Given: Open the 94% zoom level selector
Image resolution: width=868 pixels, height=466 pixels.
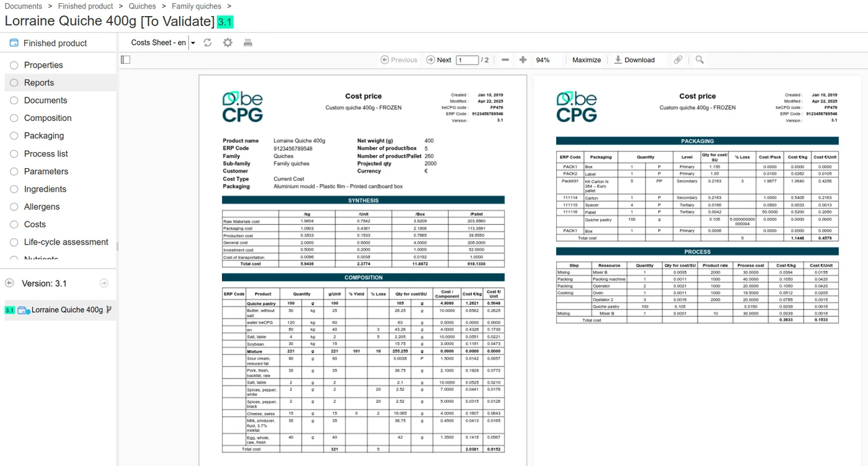Looking at the screenshot, I should [543, 60].
